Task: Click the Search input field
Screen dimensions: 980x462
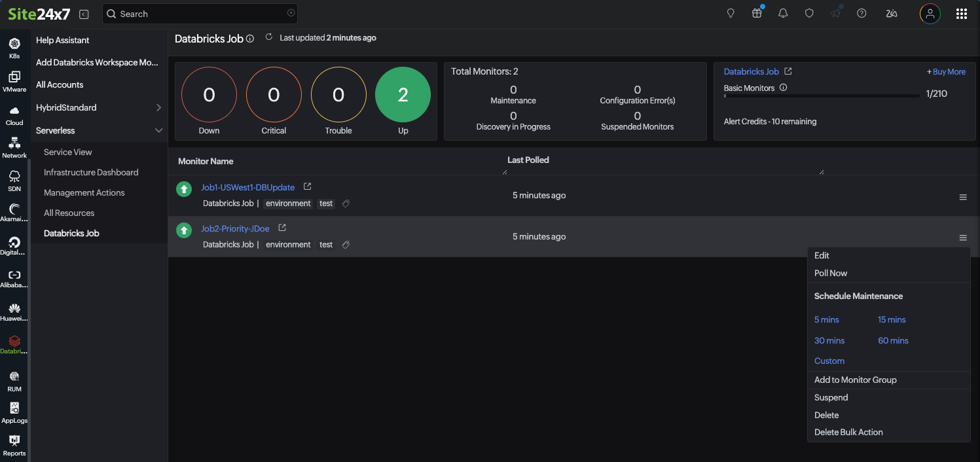Action: 200,14
